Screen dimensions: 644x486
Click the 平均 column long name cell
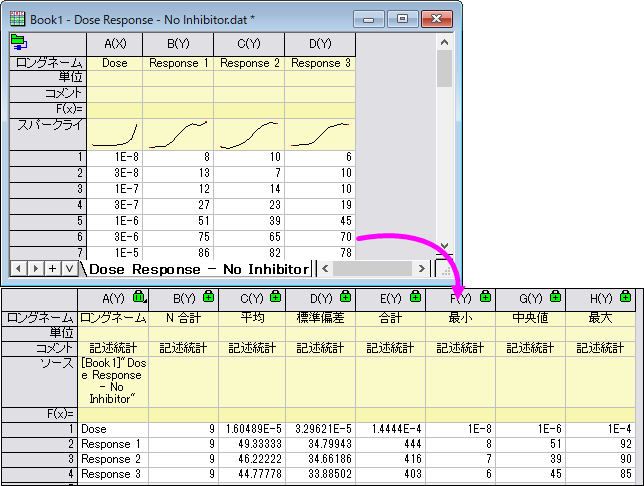tap(252, 318)
